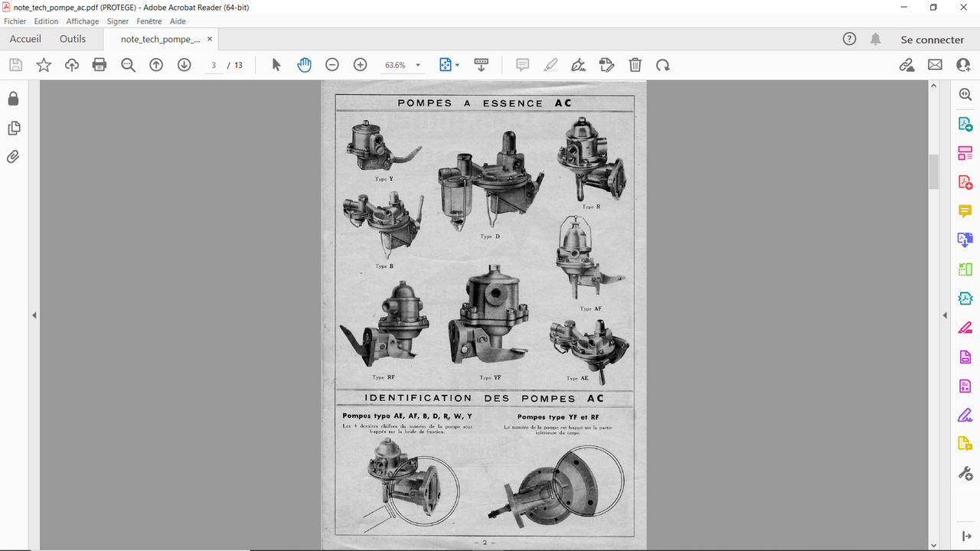
Task: Zoom out with the minus button
Action: (x=332, y=65)
